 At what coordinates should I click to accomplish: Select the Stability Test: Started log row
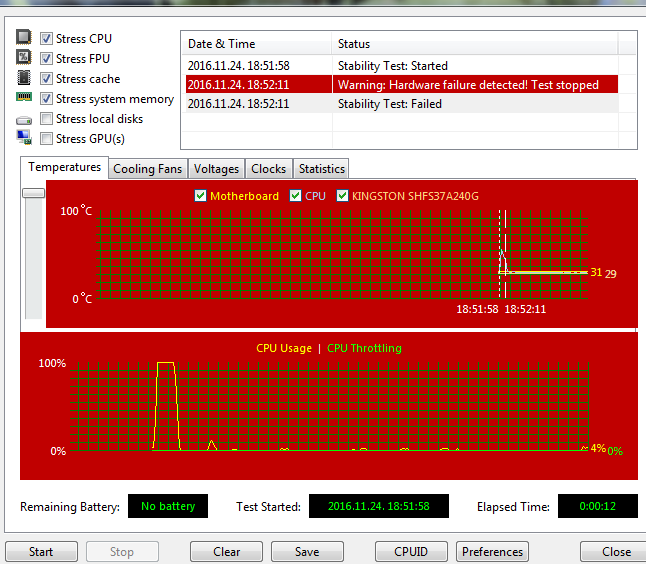[x=400, y=66]
